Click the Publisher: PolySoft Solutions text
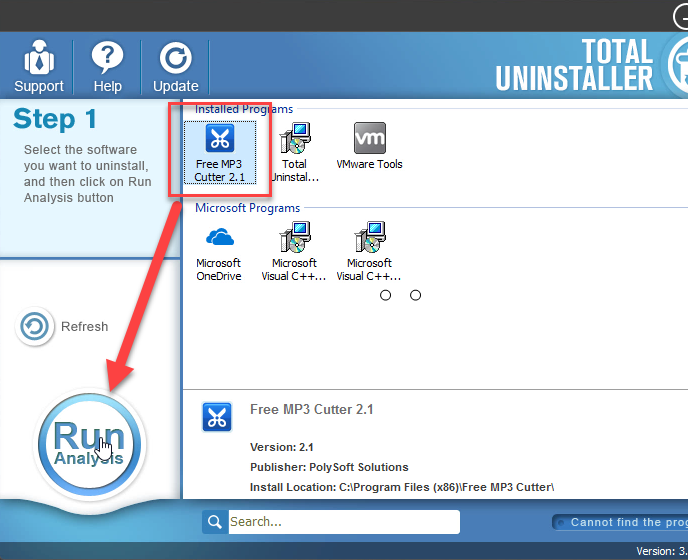This screenshot has height=560, width=688. point(329,467)
